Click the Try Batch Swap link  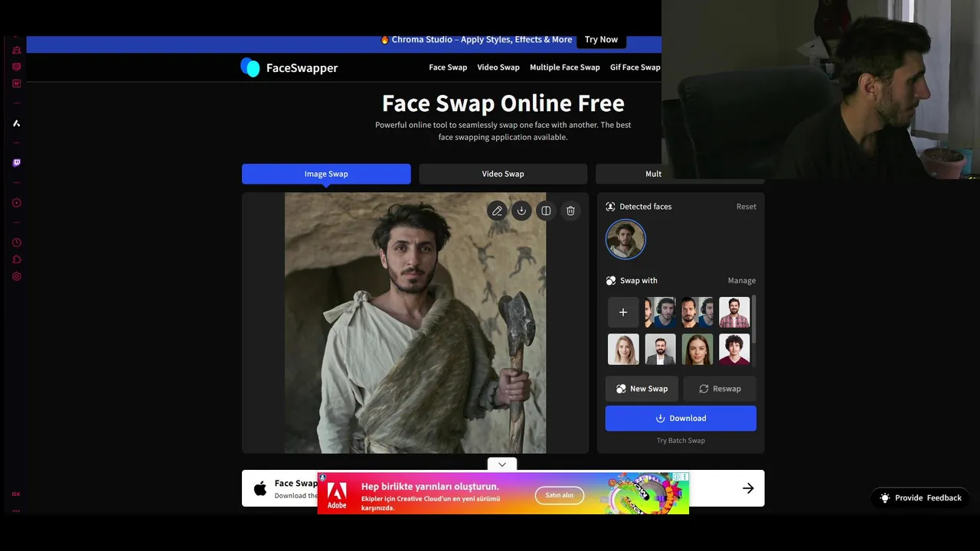point(681,441)
